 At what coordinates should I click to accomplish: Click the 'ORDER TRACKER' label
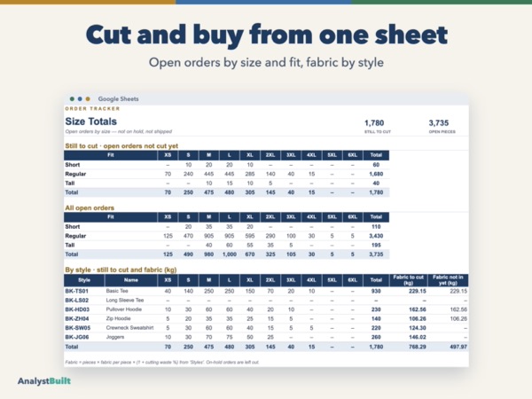[92, 108]
